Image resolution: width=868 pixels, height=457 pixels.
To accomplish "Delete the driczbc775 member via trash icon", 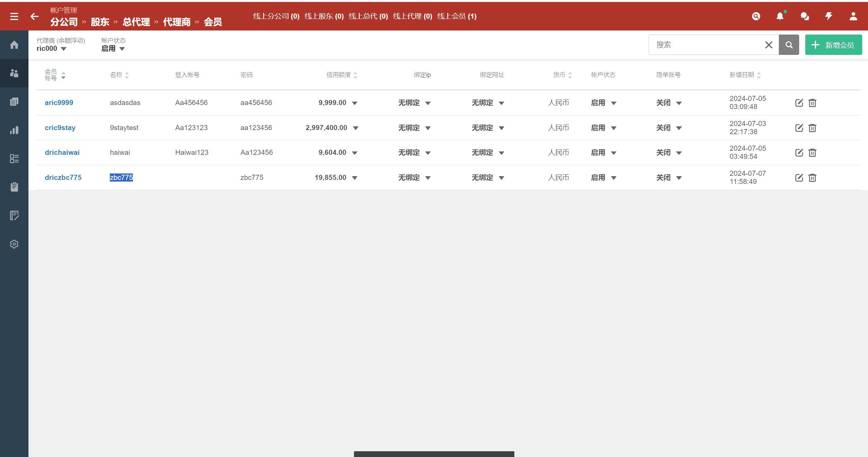I will tap(812, 178).
